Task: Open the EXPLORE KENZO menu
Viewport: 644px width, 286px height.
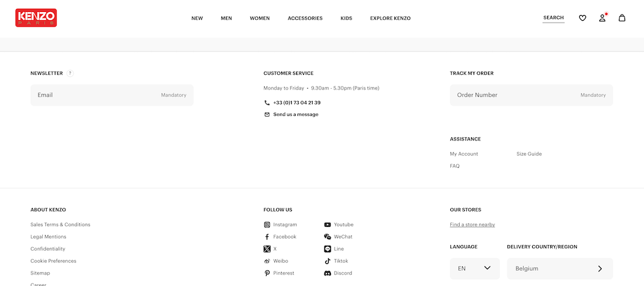Action: tap(390, 18)
